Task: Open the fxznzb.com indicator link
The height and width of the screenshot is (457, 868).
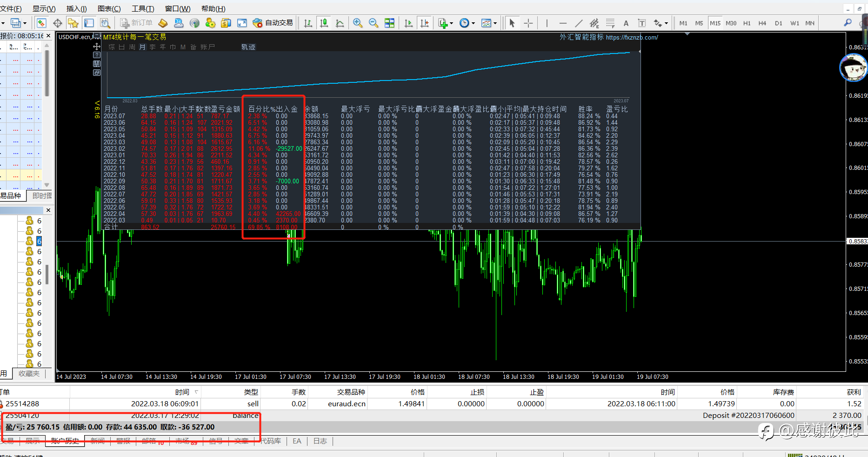Action: point(632,37)
